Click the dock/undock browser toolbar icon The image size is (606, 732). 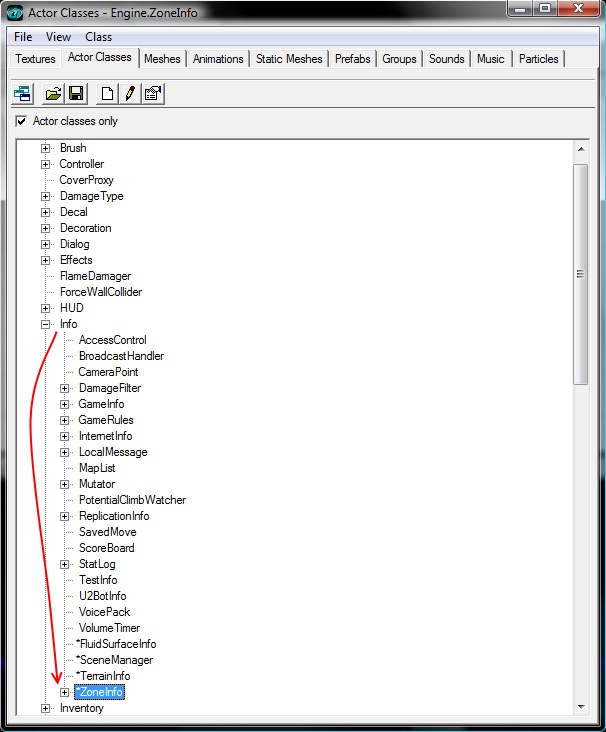coord(22,94)
